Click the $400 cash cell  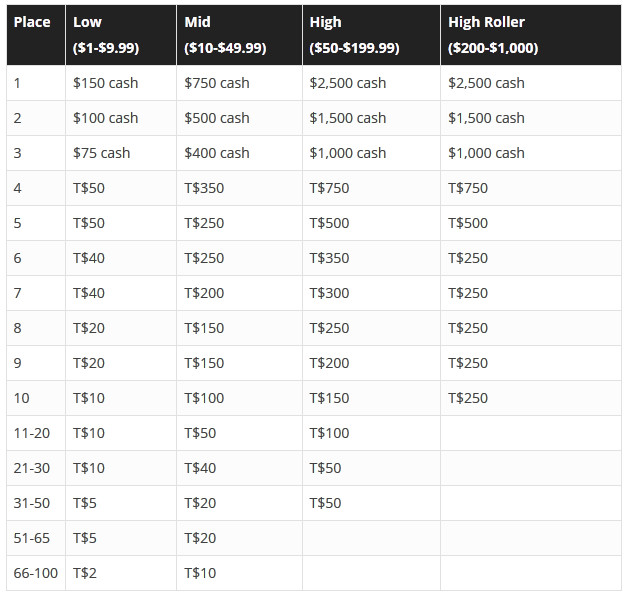(x=239, y=153)
